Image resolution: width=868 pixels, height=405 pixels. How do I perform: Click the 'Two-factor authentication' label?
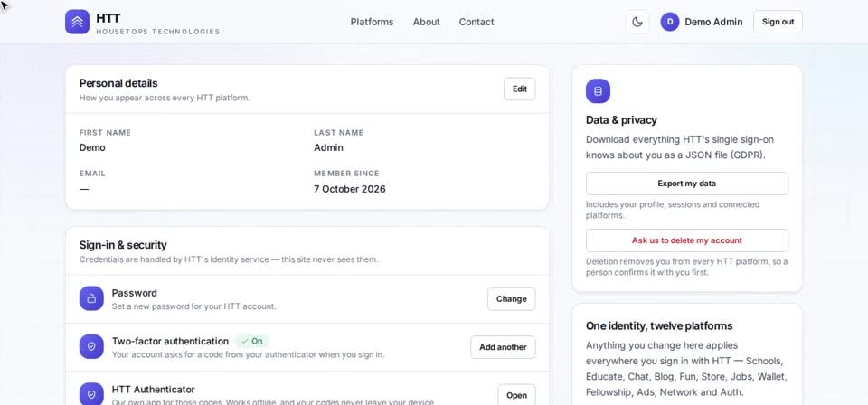(170, 341)
